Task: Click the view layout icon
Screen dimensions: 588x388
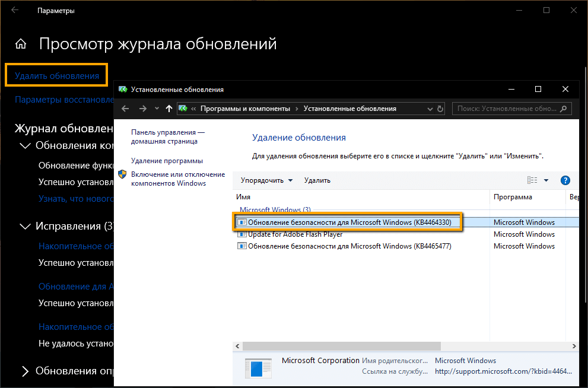Action: tap(532, 180)
